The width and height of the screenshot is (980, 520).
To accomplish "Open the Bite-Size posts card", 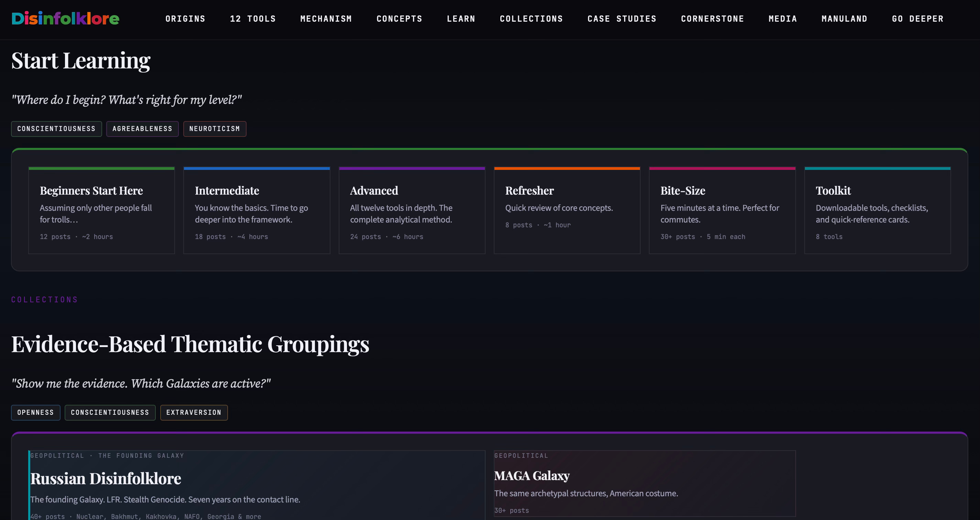I will click(x=722, y=210).
